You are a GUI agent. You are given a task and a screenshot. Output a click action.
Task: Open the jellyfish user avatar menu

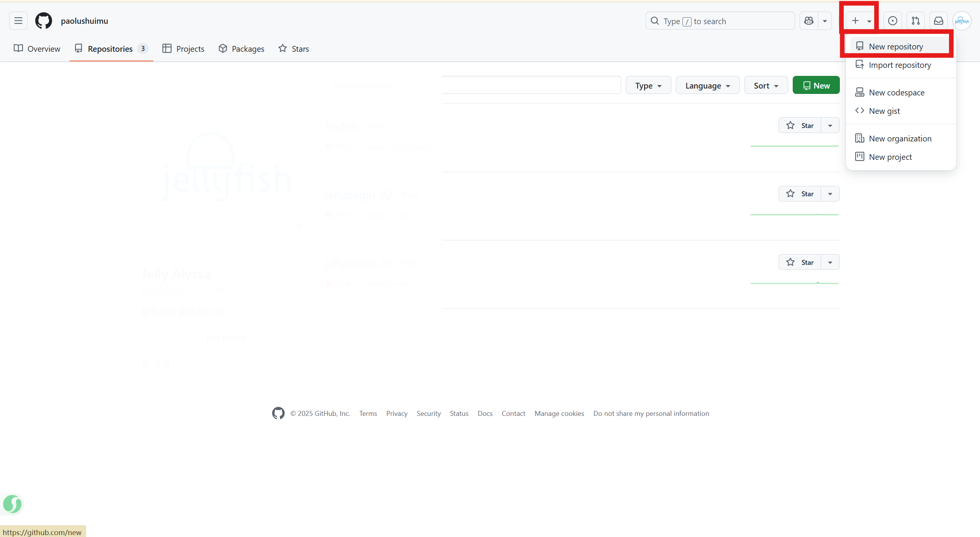point(962,21)
